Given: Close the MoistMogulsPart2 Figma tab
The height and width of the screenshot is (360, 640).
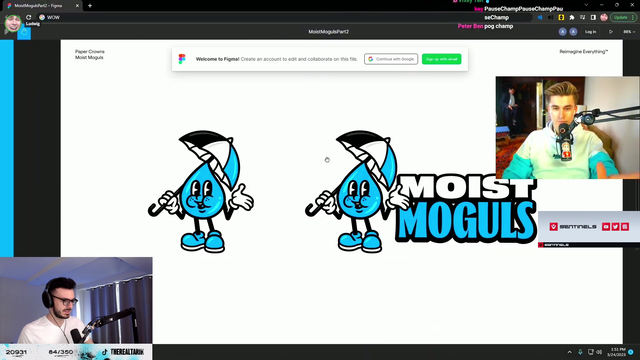Looking at the screenshot, I should tap(77, 6).
